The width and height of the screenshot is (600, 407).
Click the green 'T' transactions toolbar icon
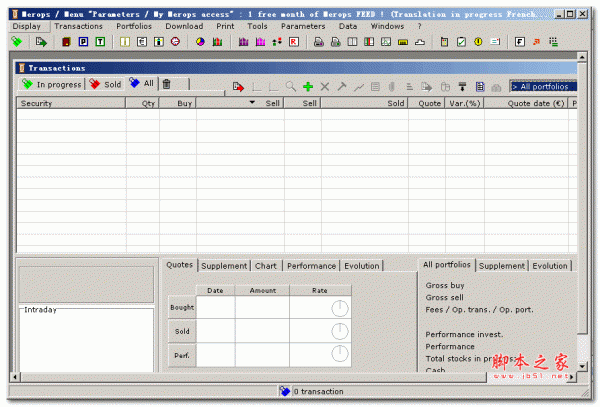[x=100, y=41]
